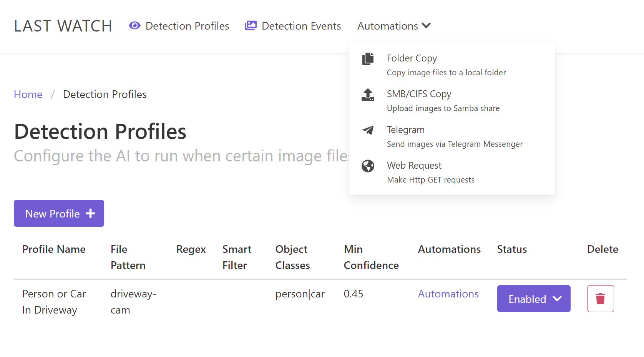Viewport: 644px width, 357px height.
Task: Click the Regex column header
Action: pyautogui.click(x=191, y=249)
